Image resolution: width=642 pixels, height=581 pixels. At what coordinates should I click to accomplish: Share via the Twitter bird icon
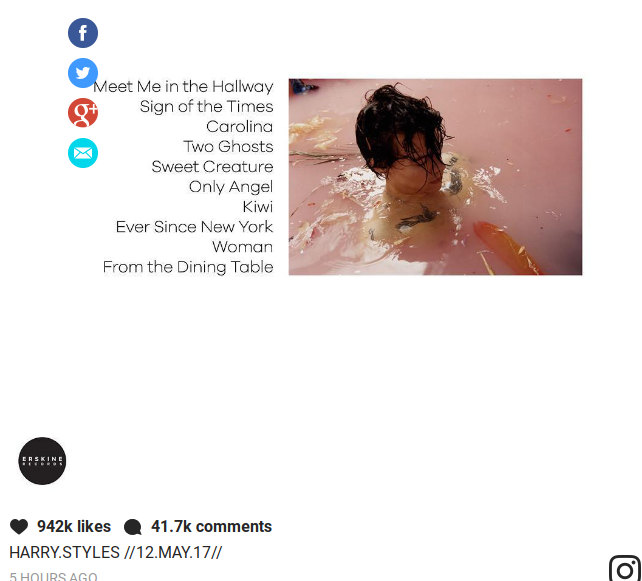click(83, 73)
